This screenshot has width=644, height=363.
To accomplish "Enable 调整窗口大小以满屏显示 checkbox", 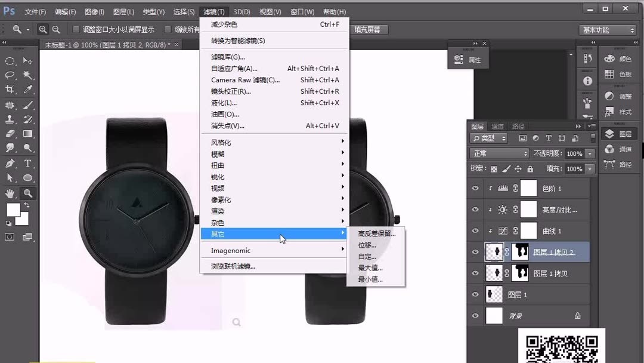I will [77, 29].
